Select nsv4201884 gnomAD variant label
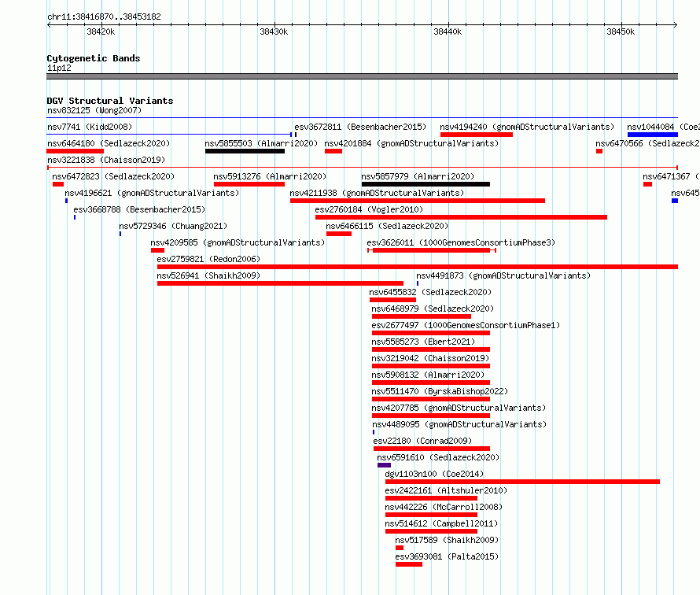Viewport: 700px width, 595px height. (x=411, y=143)
